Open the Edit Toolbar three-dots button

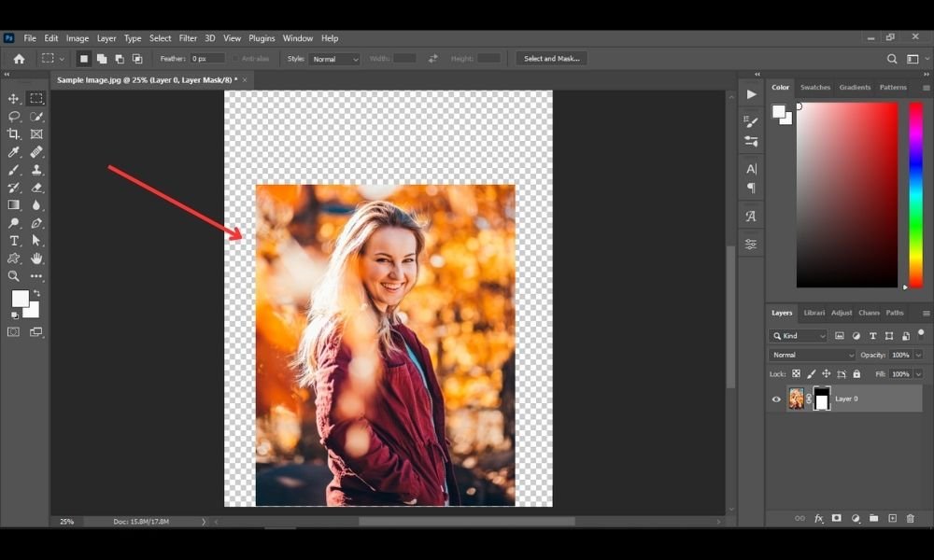click(x=36, y=276)
